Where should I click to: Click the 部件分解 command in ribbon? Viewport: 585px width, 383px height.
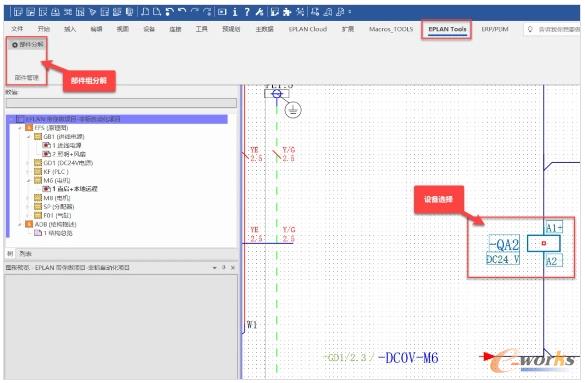coord(28,45)
